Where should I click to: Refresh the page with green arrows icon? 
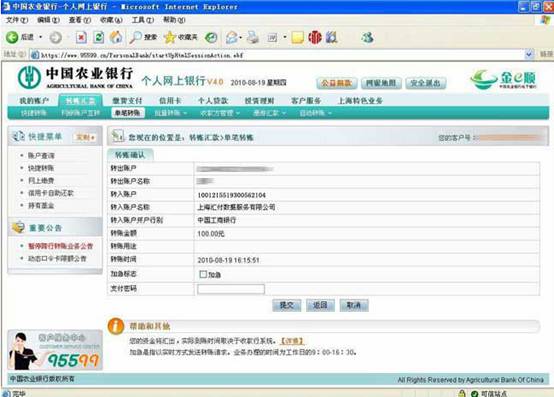point(99,37)
